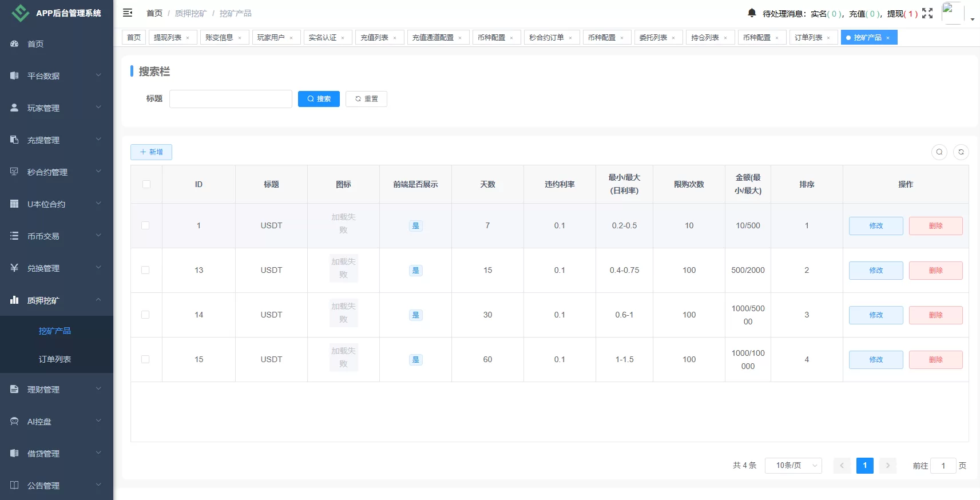Close the 提现列表 tab with its x icon

pyautogui.click(x=188, y=38)
